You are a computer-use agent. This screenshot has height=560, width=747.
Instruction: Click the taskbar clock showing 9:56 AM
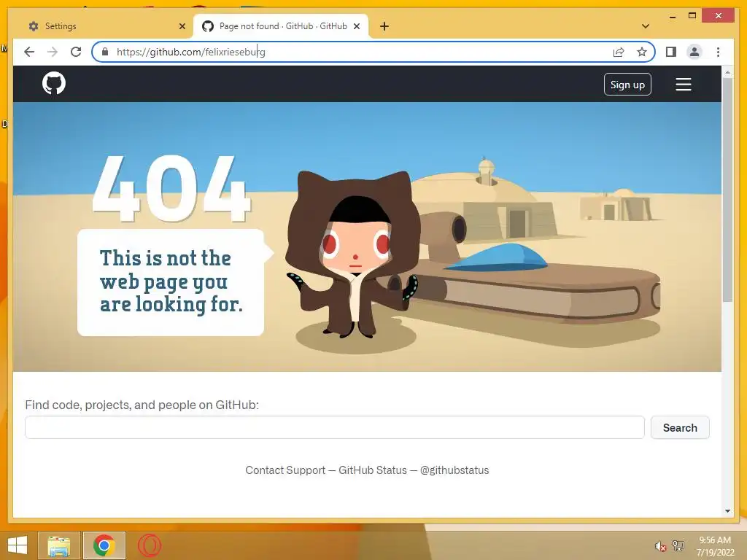pyautogui.click(x=715, y=546)
